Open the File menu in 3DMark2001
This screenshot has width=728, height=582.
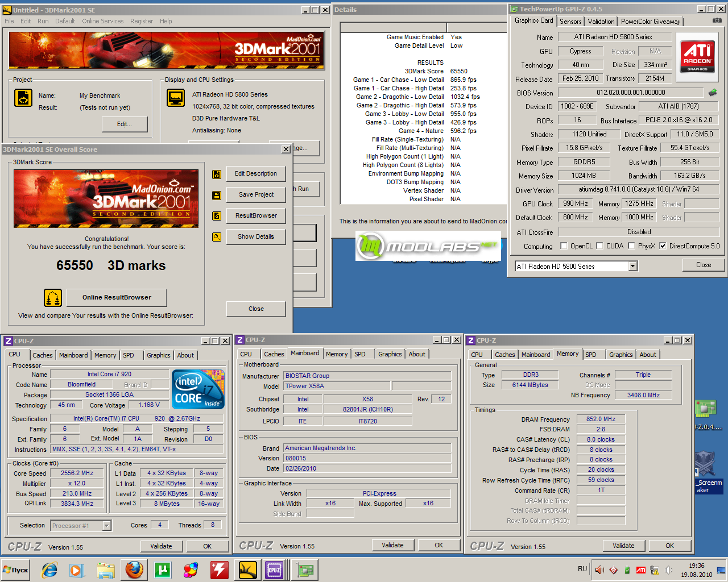coord(9,21)
